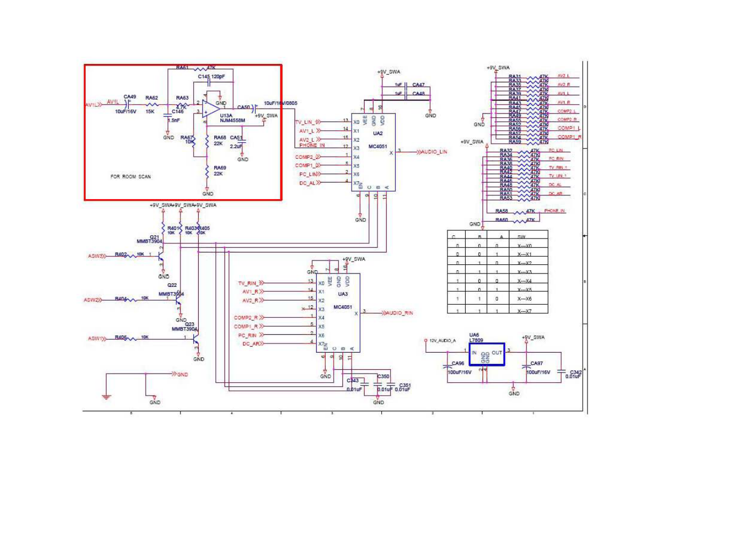Select the X---X4 row in truth table
756x534 pixels.
point(524,281)
